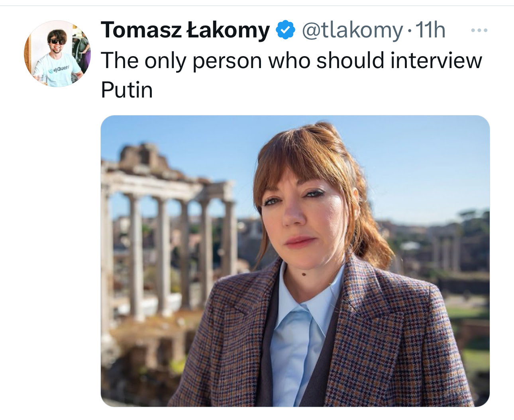The height and width of the screenshot is (420, 514).
Task: Visit the @tlakomy handle link
Action: (x=352, y=31)
